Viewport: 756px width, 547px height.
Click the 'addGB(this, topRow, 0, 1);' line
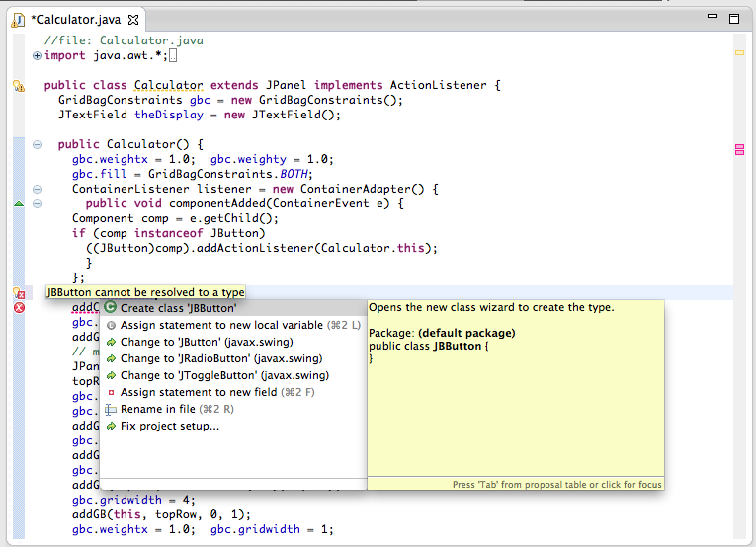161,514
